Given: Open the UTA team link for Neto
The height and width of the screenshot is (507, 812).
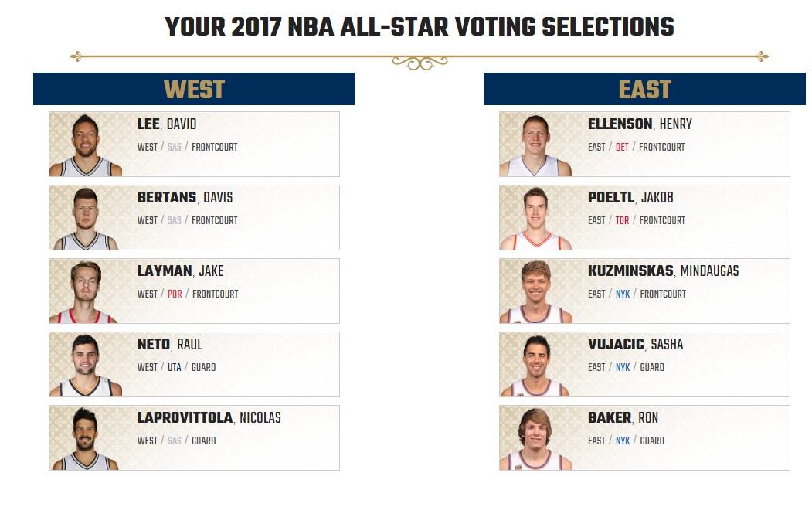Looking at the screenshot, I should click(175, 367).
